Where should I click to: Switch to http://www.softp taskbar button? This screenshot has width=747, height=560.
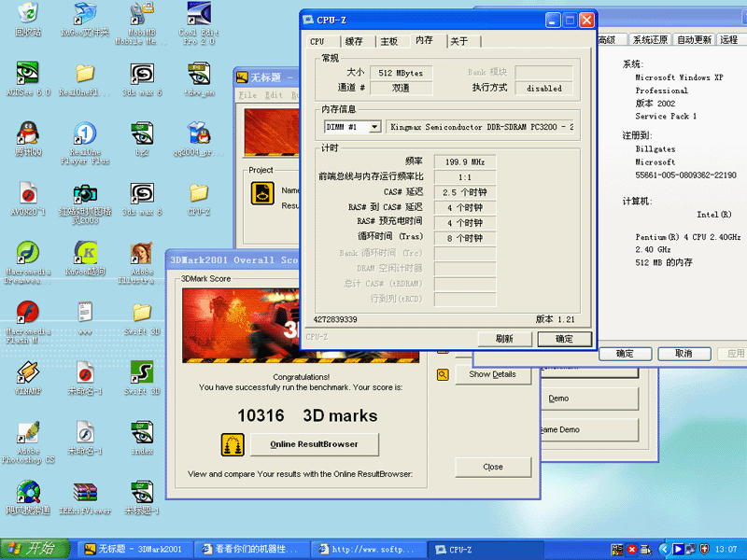[368, 549]
